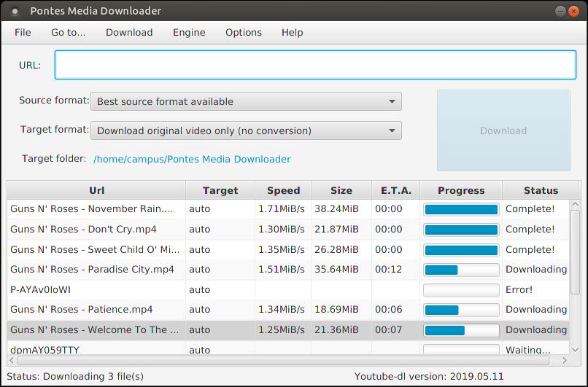
Task: Sort the list by Speed column header
Action: tap(283, 190)
